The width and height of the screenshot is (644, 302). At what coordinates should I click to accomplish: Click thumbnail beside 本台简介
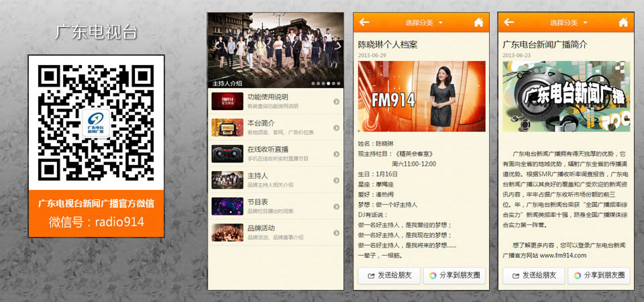coord(227,128)
